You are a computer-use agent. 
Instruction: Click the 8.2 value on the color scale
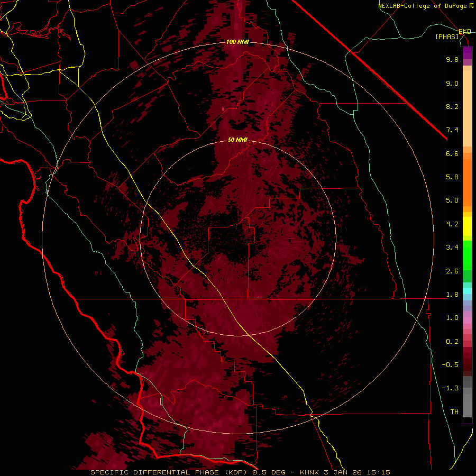[x=452, y=106]
